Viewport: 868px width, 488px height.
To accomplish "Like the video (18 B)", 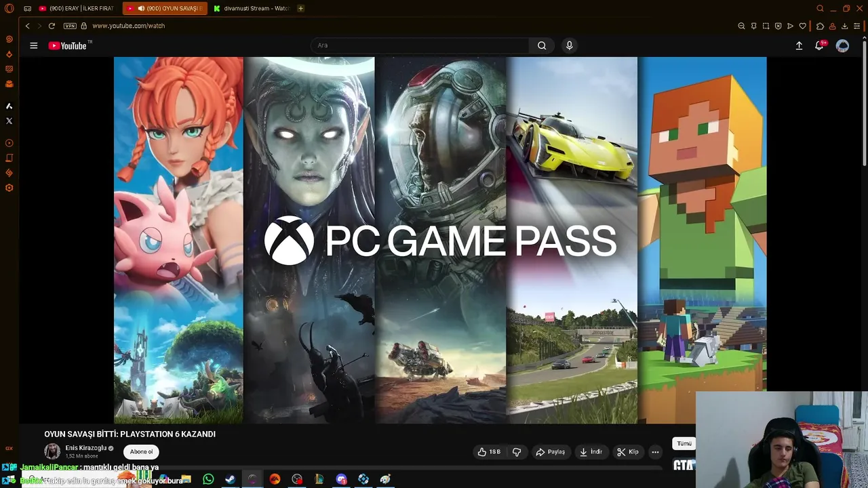I will pos(490,451).
